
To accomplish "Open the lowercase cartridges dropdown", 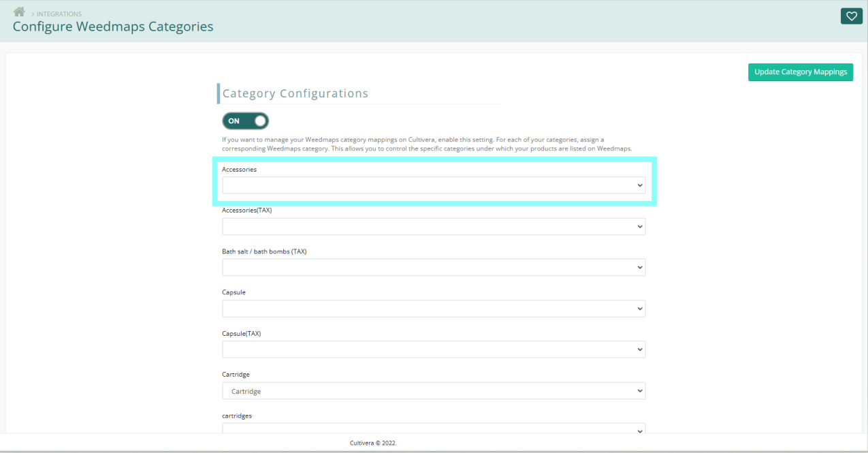I will (x=433, y=429).
